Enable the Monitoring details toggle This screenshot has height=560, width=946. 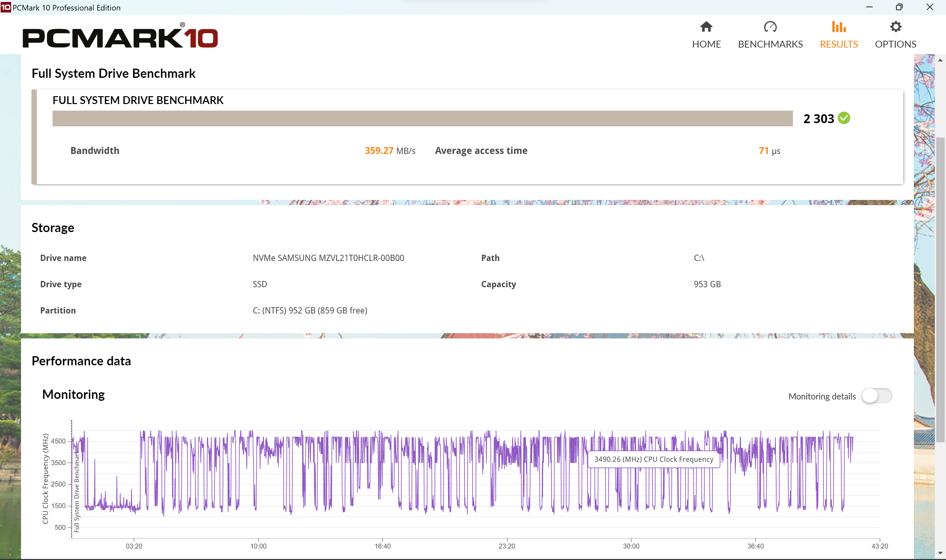tap(876, 396)
